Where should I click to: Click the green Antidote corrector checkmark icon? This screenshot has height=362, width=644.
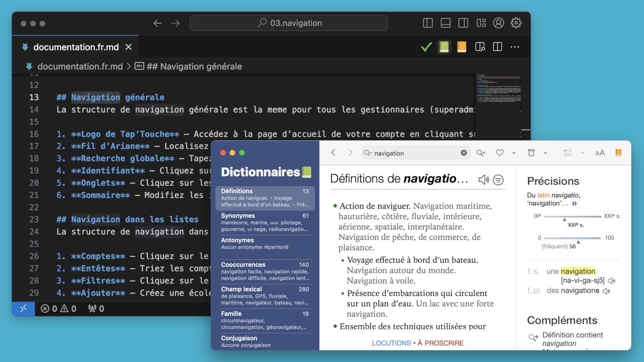click(x=426, y=47)
